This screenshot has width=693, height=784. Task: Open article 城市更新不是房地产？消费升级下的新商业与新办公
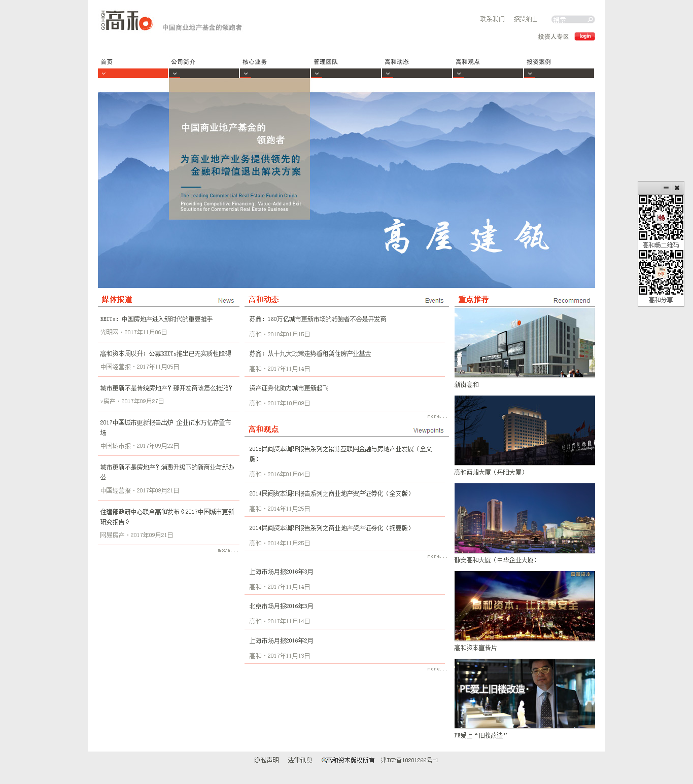167,472
